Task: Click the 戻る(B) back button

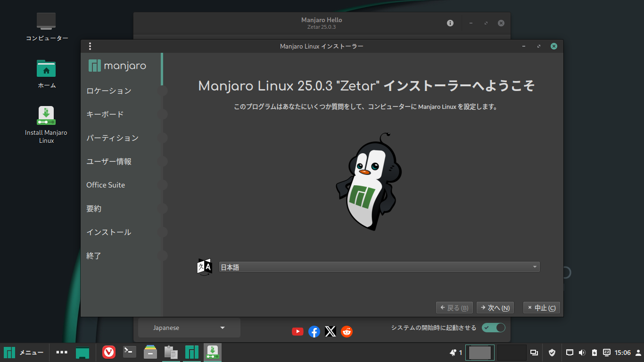Action: pyautogui.click(x=455, y=308)
